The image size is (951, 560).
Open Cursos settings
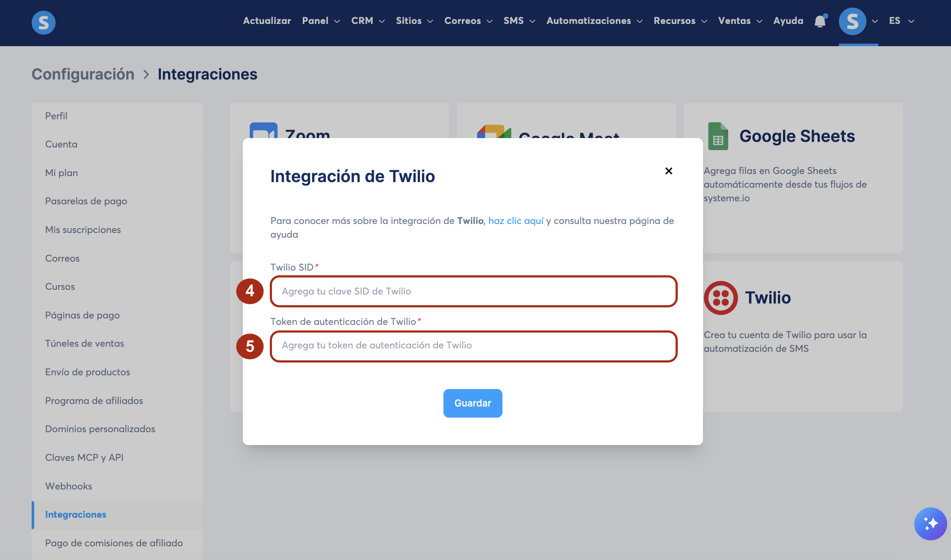(117, 287)
